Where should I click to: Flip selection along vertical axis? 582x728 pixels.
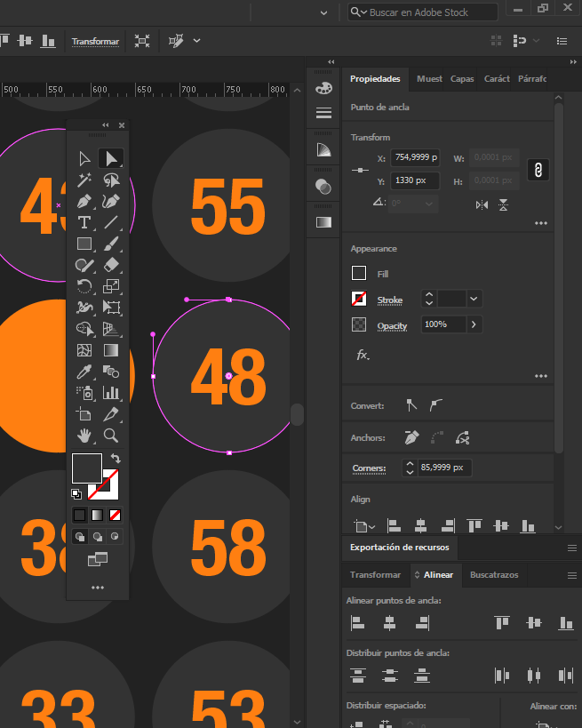504,204
